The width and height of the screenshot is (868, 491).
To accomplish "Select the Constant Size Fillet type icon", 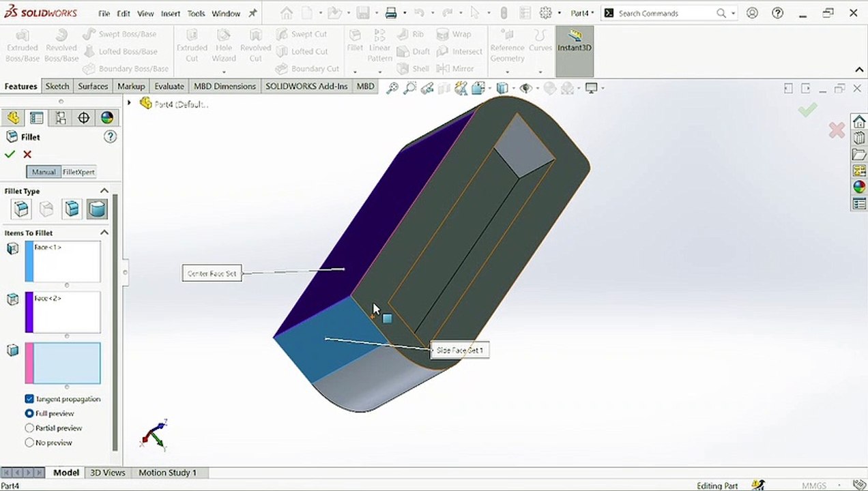I will coord(22,209).
